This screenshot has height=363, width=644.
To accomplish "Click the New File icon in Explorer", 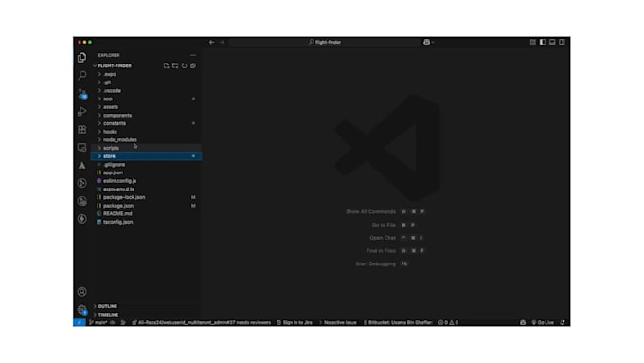I will click(166, 65).
